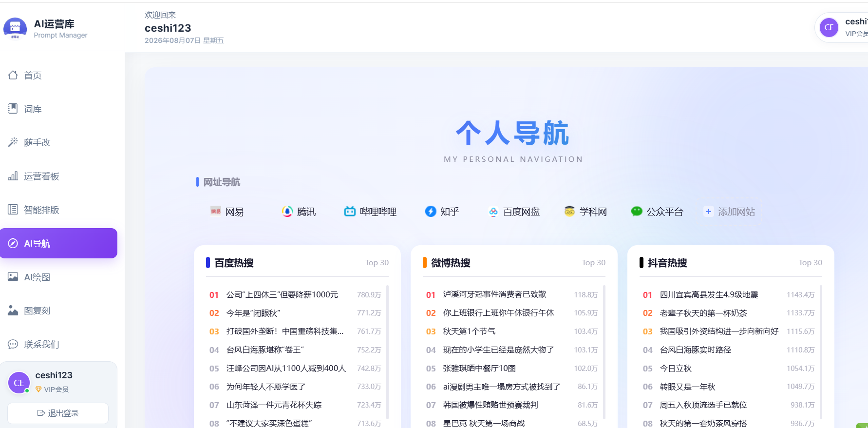
Task: Click the 百度热搜 list scrollbar
Action: [387, 352]
